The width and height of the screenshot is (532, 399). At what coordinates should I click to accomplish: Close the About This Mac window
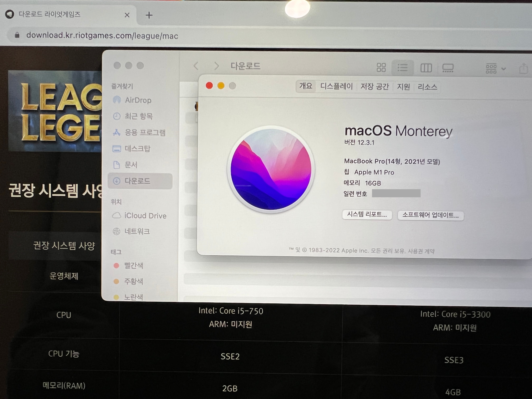[209, 86]
